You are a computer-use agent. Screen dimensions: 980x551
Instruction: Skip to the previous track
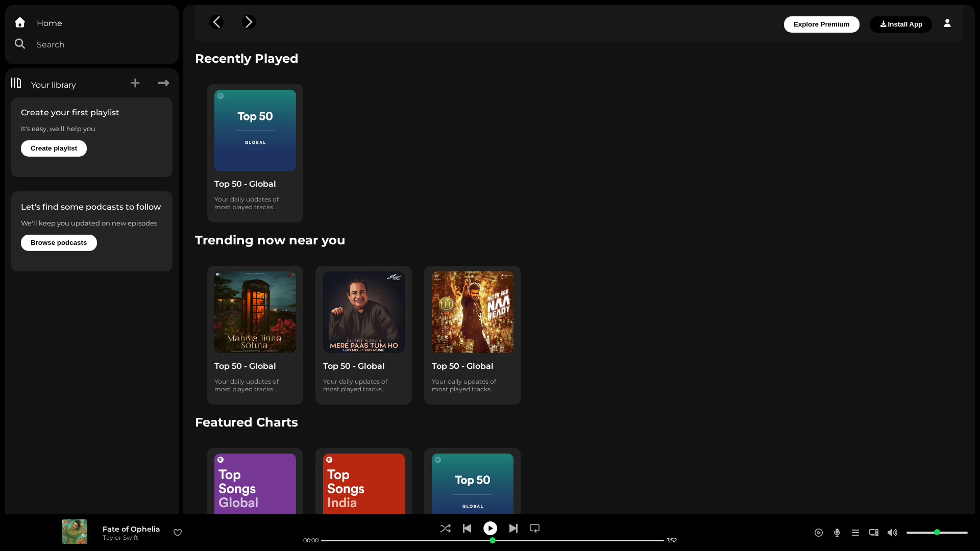(x=467, y=529)
